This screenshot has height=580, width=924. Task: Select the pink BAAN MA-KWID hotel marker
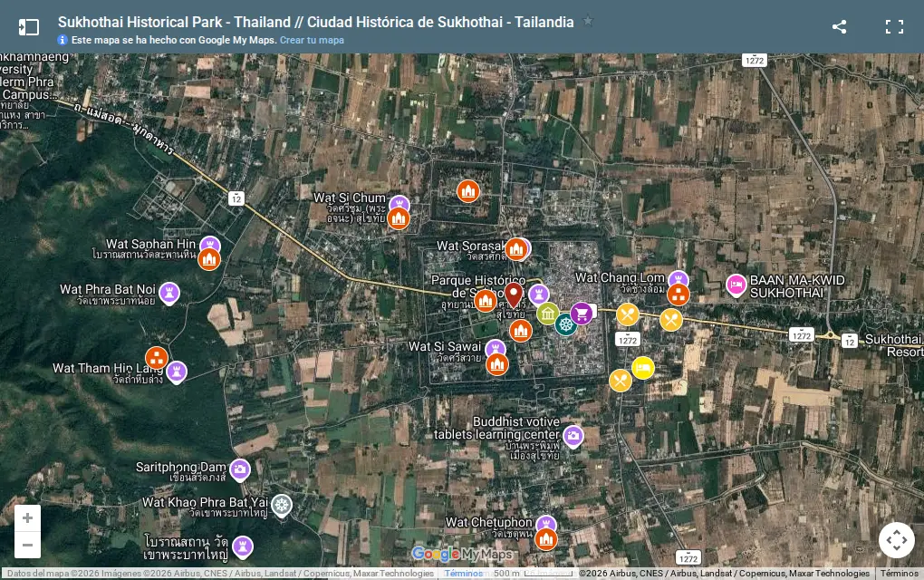pyautogui.click(x=736, y=285)
